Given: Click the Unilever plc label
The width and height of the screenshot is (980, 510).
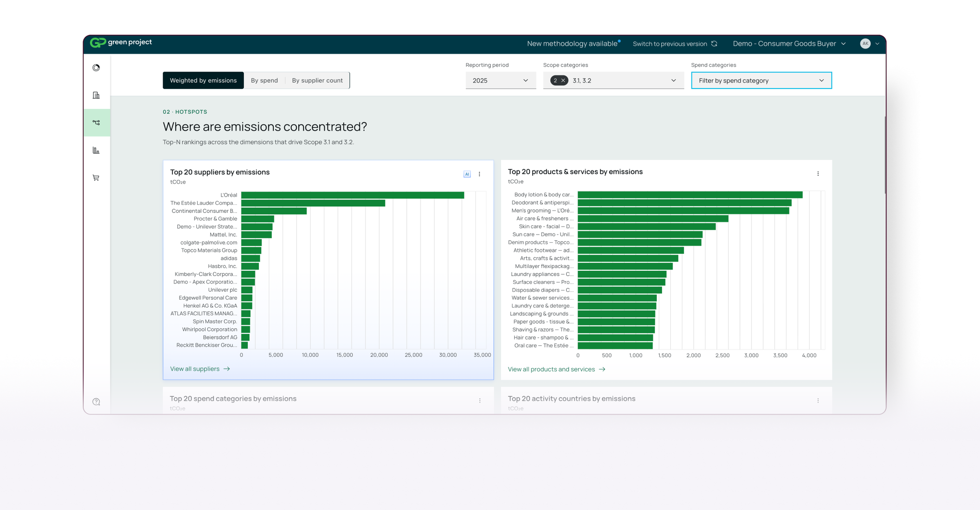Looking at the screenshot, I should [x=222, y=290].
